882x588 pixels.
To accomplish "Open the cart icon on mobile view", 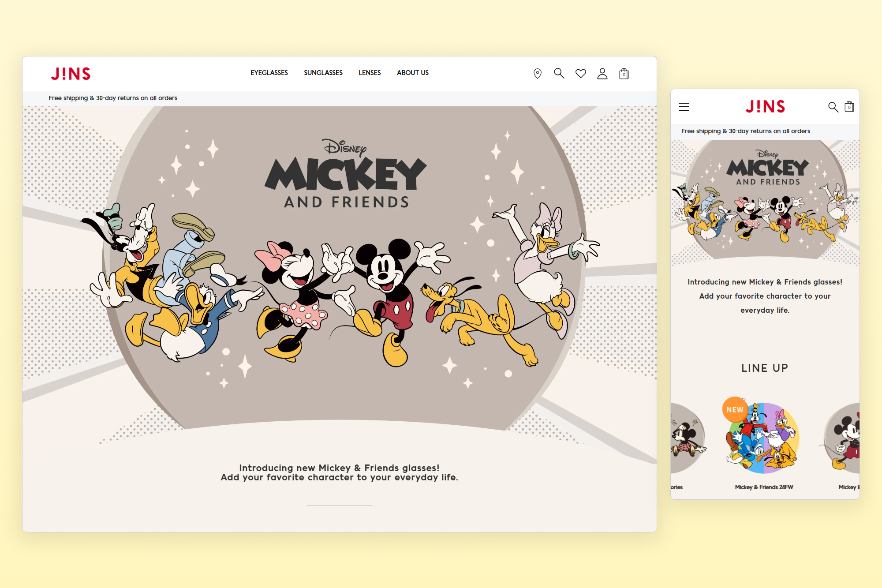I will coord(850,106).
